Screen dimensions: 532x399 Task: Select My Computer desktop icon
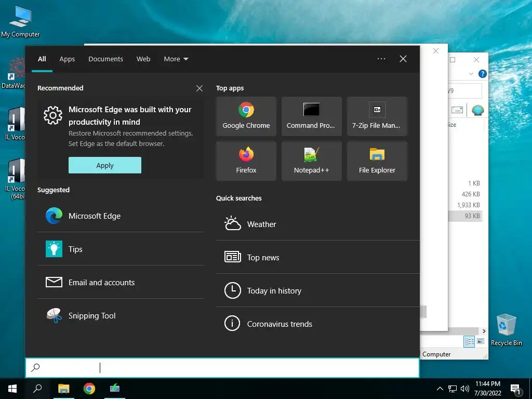tap(20, 21)
